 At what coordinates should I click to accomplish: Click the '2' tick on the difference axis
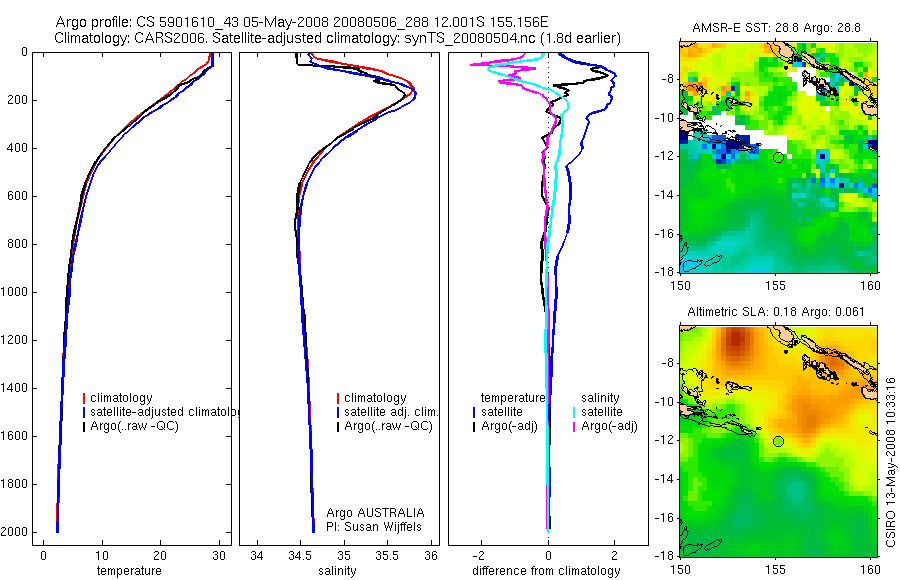[615, 556]
